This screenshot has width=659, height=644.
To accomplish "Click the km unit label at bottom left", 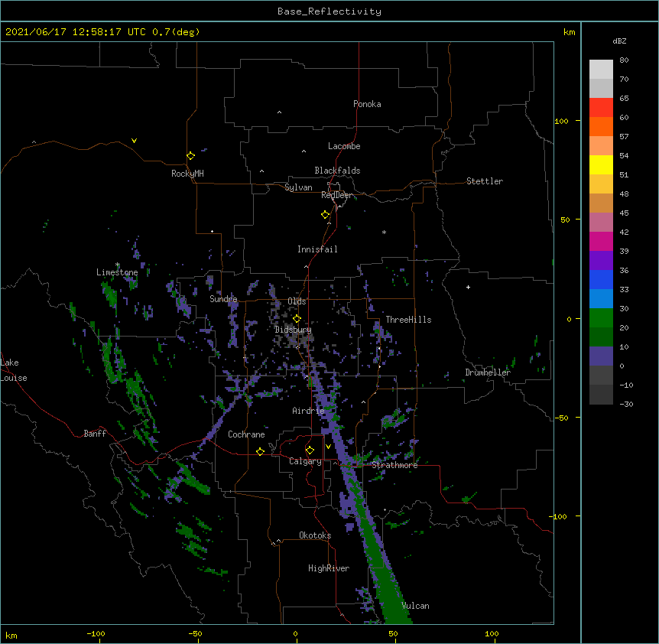I will pos(11,636).
